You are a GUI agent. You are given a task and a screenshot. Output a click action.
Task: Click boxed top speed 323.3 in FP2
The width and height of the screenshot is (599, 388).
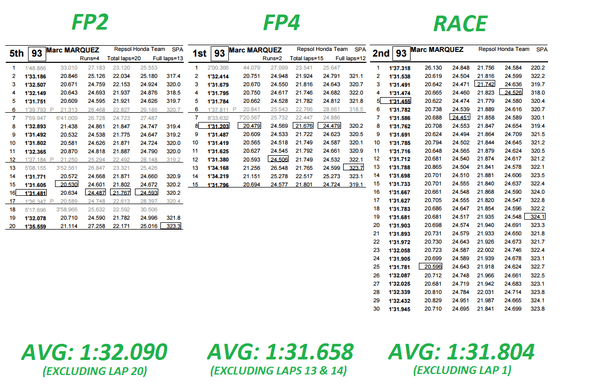coord(171,226)
